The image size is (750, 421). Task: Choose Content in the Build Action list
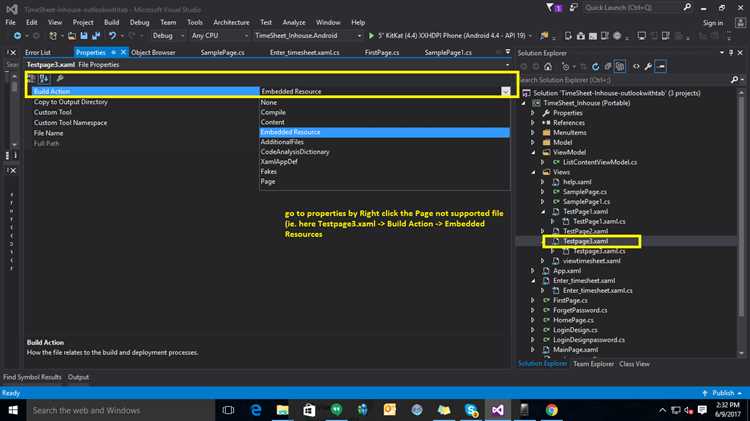point(385,122)
